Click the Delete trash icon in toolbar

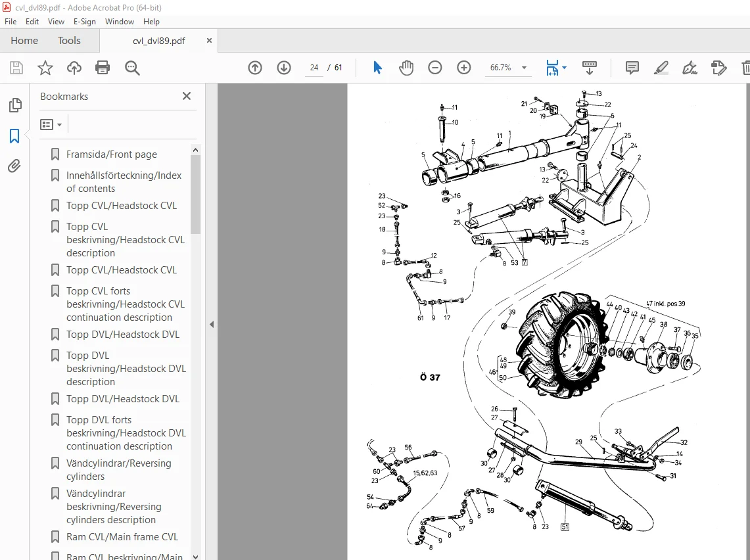745,68
